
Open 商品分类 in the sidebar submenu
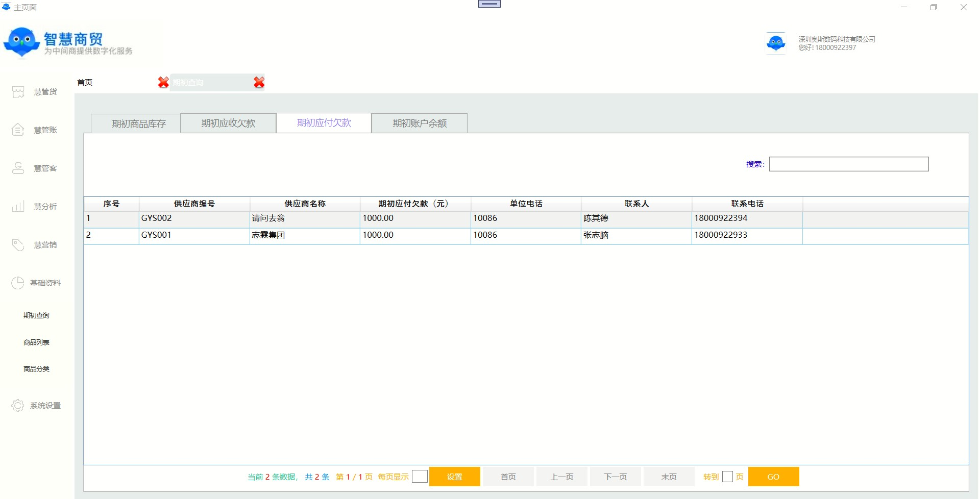pos(36,369)
